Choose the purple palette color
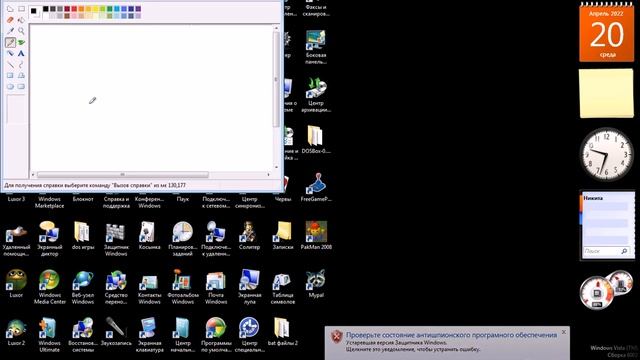The height and width of the screenshot is (360, 640). pos(138,9)
